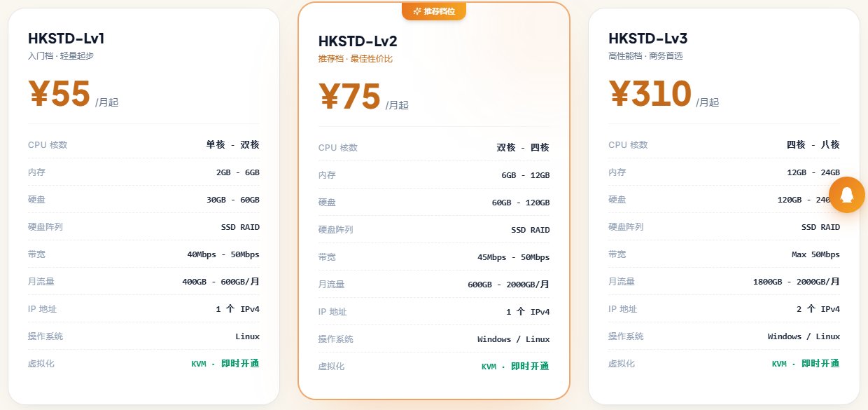Select subtitle 高性能档 · 商务首选

coord(645,56)
